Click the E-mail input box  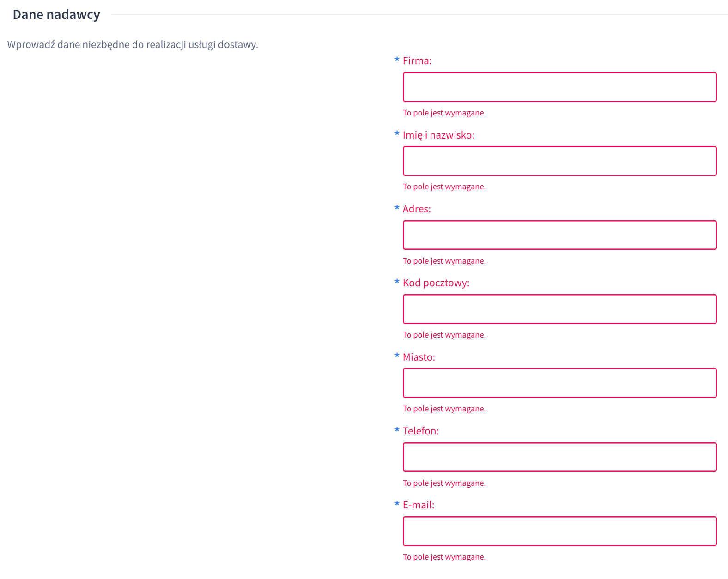559,531
